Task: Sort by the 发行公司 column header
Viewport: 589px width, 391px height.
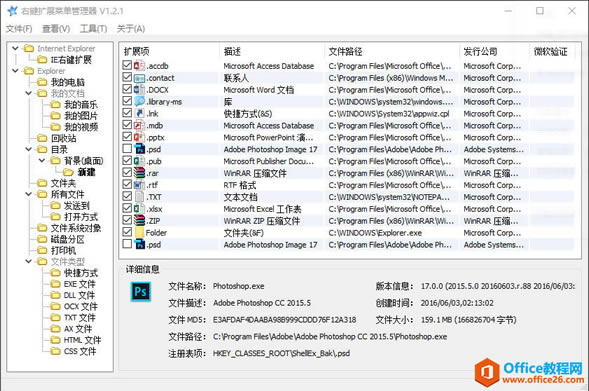Action: click(494, 51)
